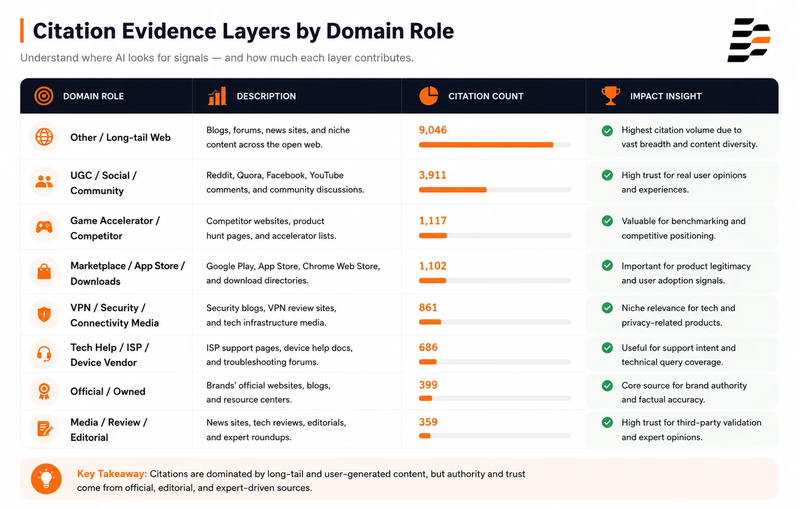800x509 pixels.
Task: Click the description starting with ISP support pages
Action: 280,354
